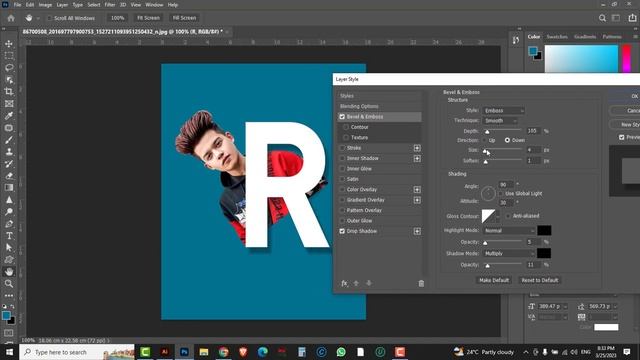Image resolution: width=640 pixels, height=360 pixels.
Task: Move effect up arrow in Layer Style
Action: pyautogui.click(x=356, y=283)
